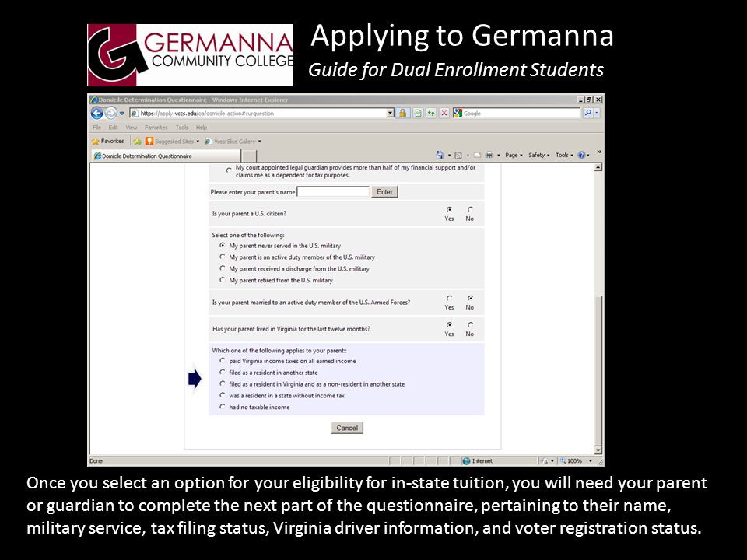
Task: Open the Favorites star button
Action: click(107, 141)
